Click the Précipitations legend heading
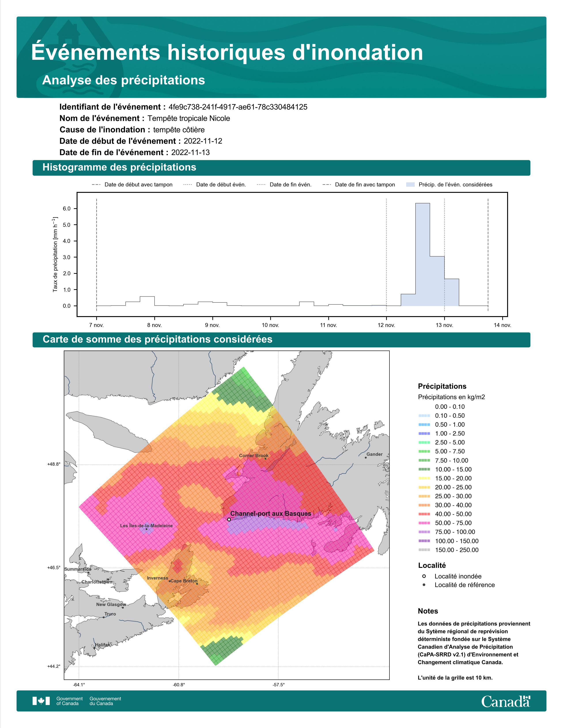The image size is (563, 728). [x=442, y=386]
